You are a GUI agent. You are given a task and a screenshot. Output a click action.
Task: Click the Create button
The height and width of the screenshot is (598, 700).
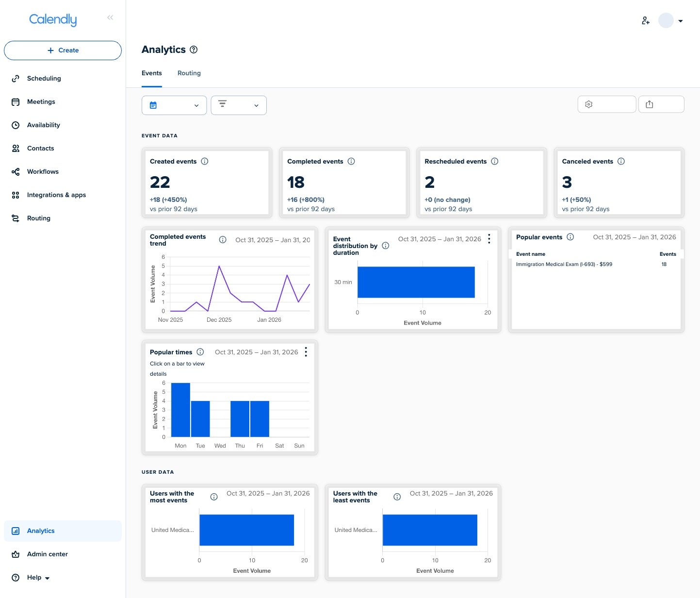click(x=63, y=50)
